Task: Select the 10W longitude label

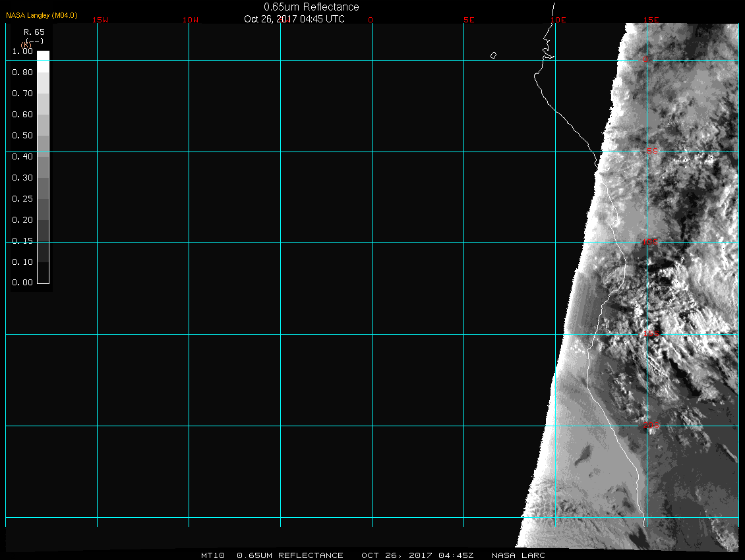Action: (191, 20)
